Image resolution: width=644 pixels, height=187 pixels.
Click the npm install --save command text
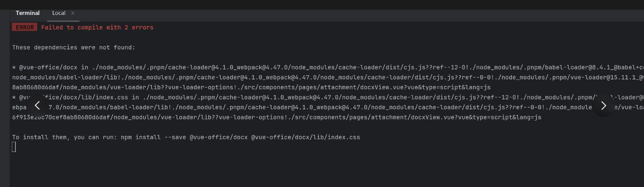click(240, 137)
